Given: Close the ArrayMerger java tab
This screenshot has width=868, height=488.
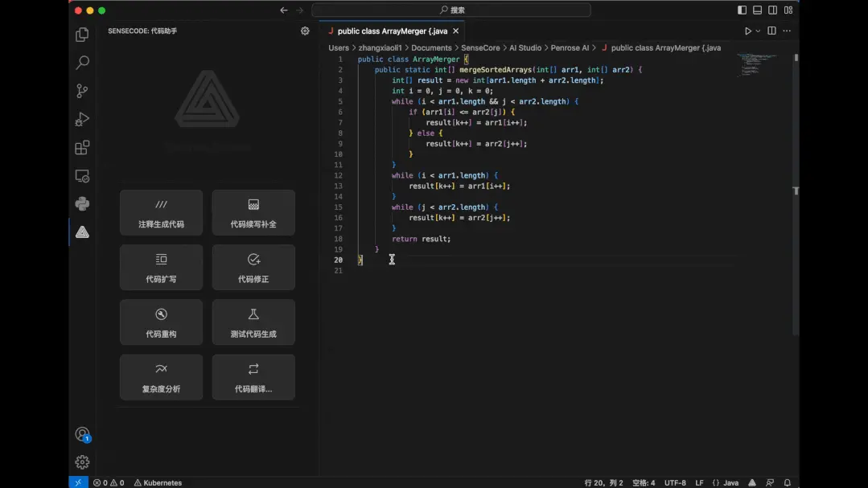Looking at the screenshot, I should coord(455,31).
